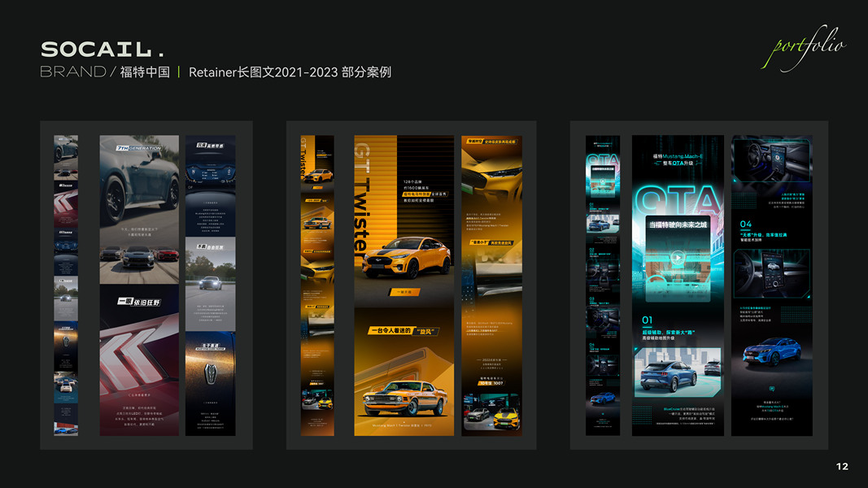Open the narrow GT Twister long-image strip

(317, 285)
